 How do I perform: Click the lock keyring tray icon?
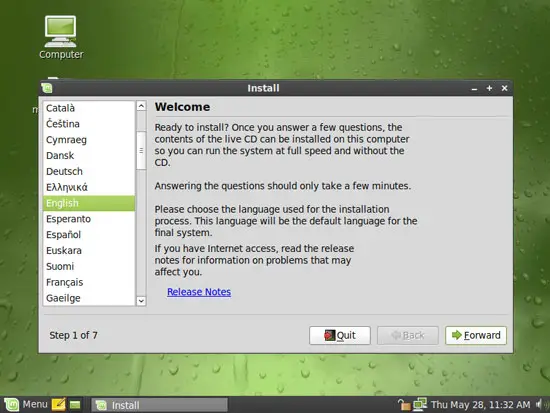click(404, 405)
